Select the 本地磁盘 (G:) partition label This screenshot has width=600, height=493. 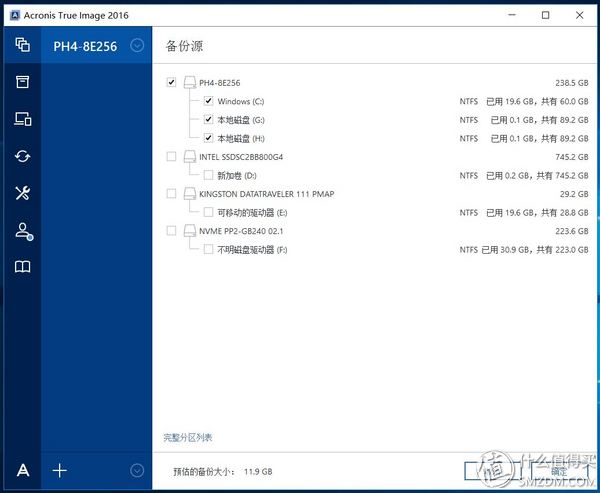click(x=241, y=120)
